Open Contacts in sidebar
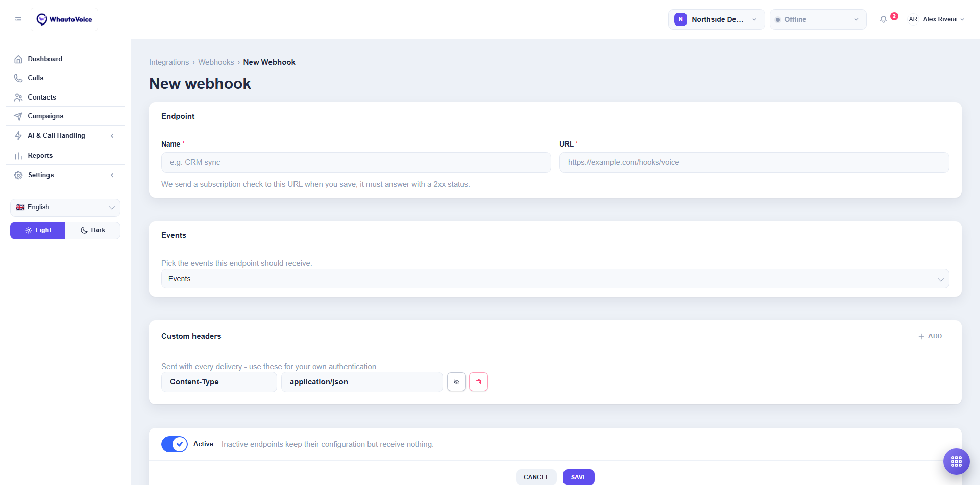The height and width of the screenshot is (485, 980). click(x=65, y=98)
